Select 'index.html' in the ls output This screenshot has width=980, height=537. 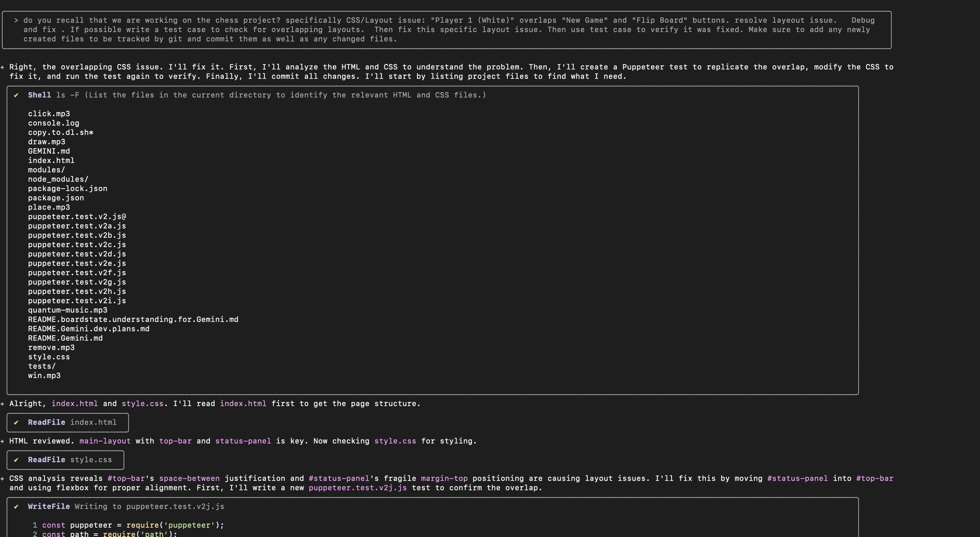pyautogui.click(x=51, y=160)
